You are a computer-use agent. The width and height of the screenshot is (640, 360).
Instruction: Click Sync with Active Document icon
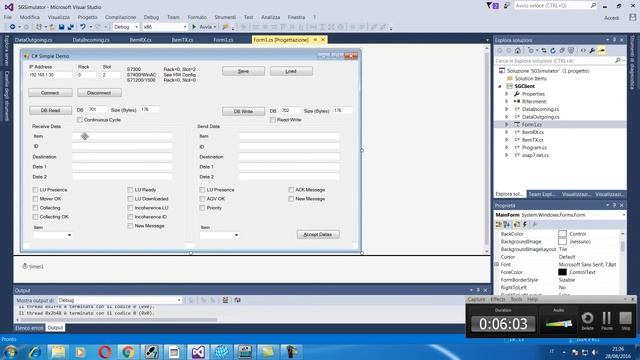(x=544, y=51)
